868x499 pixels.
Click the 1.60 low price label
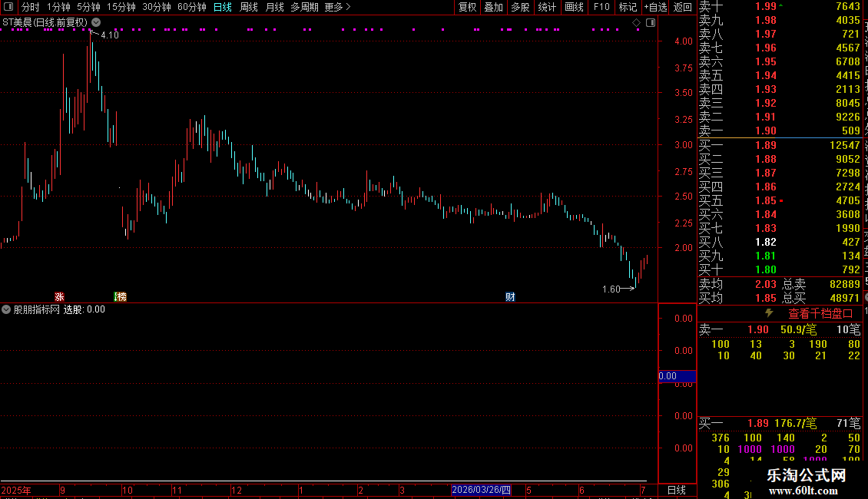[x=611, y=289]
